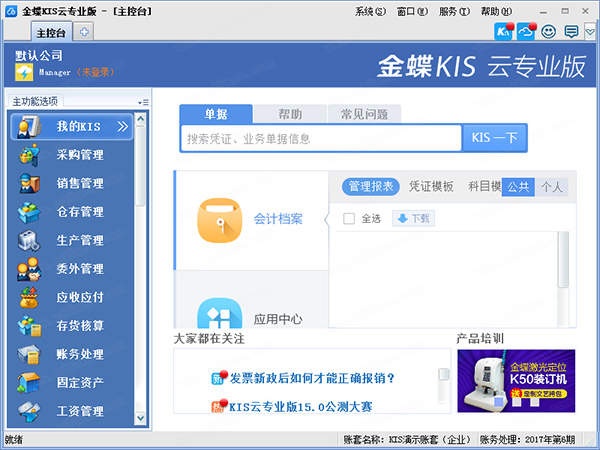Click the KIS一下 search button

click(x=494, y=138)
